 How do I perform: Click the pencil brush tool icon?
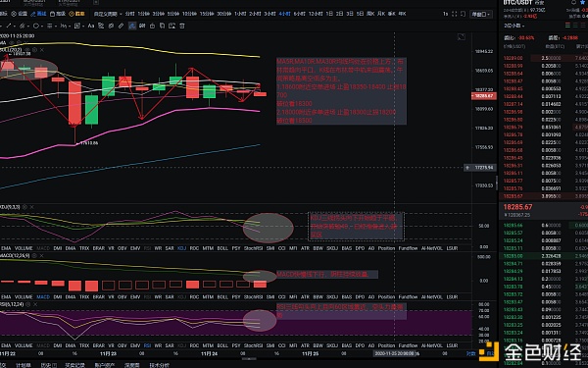click(121, 26)
